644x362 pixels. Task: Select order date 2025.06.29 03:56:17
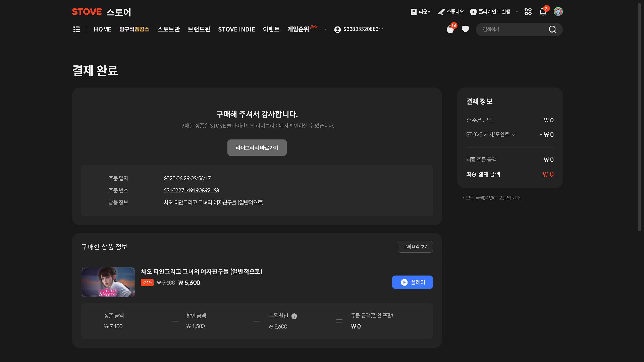(187, 178)
